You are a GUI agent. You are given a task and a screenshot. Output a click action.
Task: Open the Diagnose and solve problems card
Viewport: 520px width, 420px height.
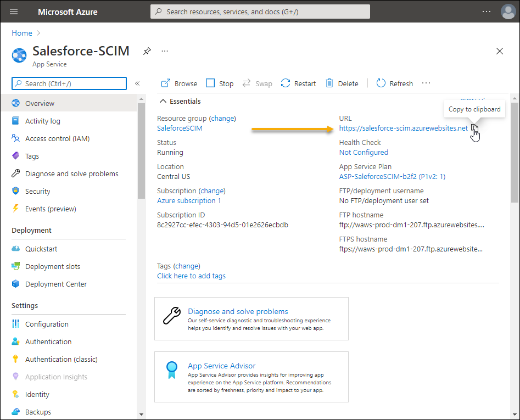pos(237,311)
